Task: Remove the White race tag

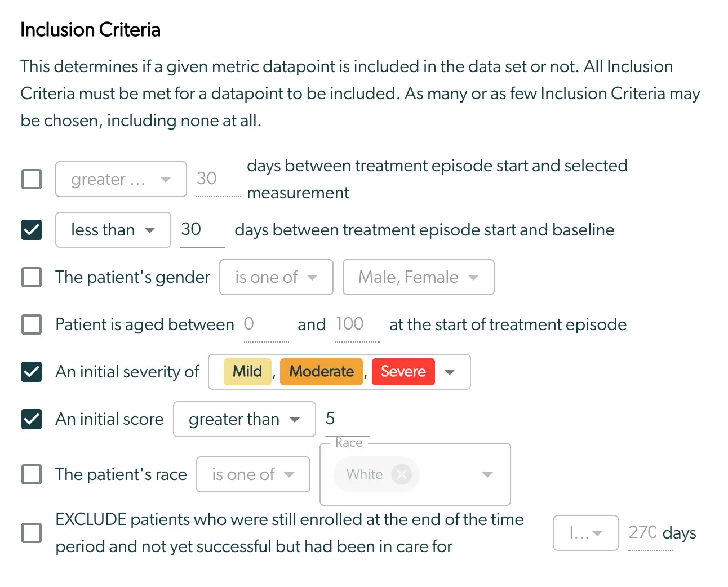Action: point(401,474)
